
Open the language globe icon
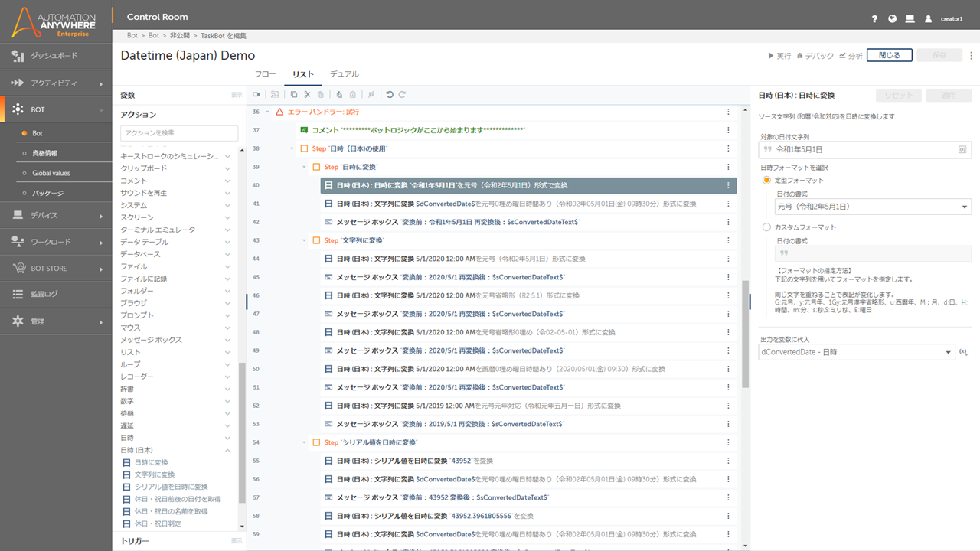[892, 18]
